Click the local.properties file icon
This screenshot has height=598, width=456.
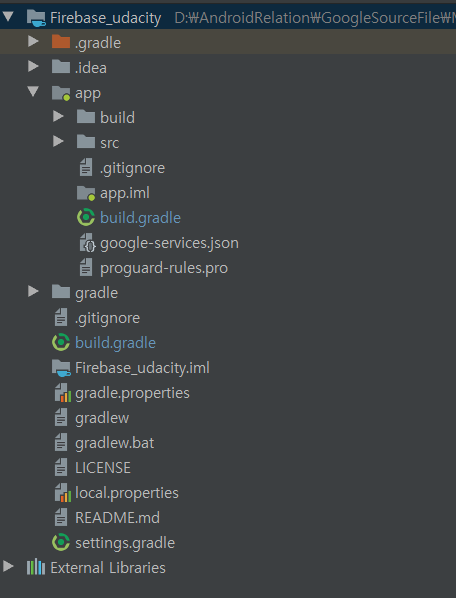coord(63,493)
